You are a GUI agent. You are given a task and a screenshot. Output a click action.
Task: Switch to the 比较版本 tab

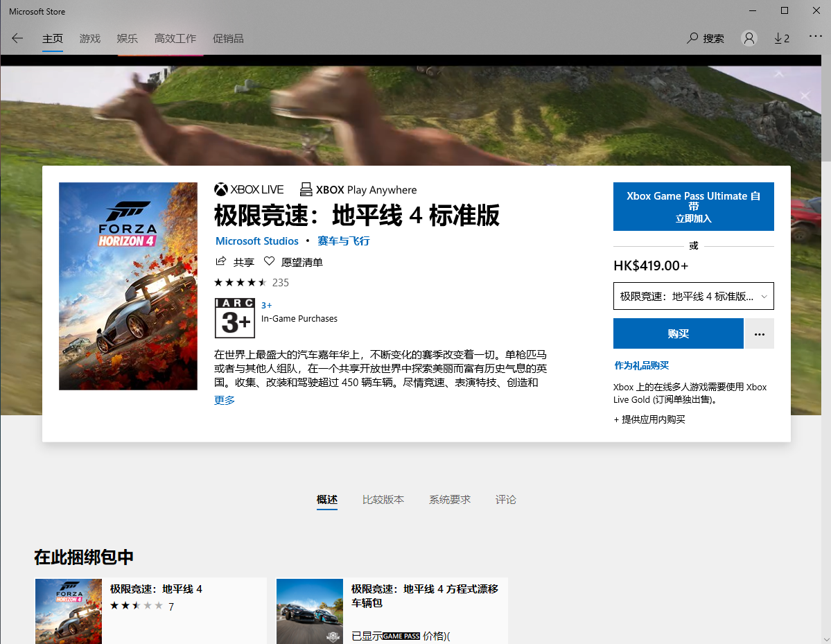tap(383, 499)
